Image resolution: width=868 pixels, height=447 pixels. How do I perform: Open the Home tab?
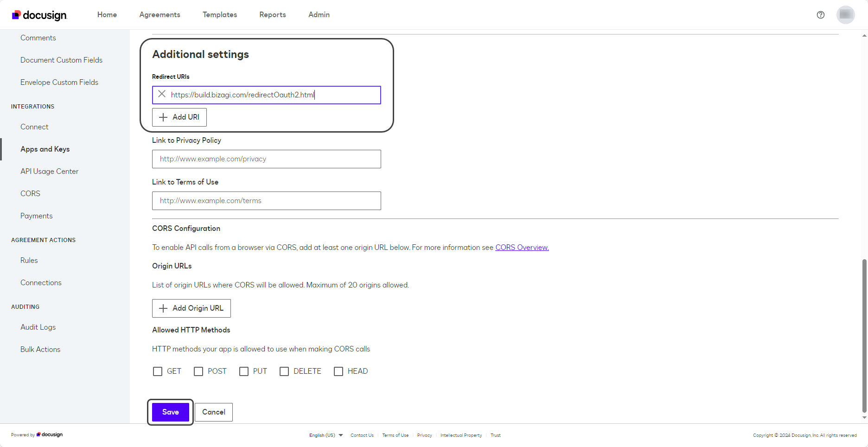(107, 15)
